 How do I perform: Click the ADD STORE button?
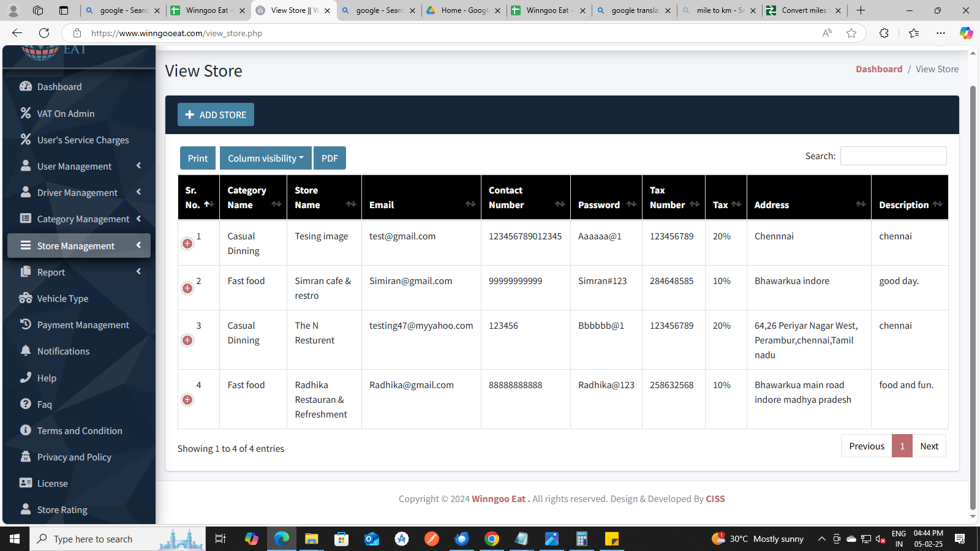click(216, 114)
